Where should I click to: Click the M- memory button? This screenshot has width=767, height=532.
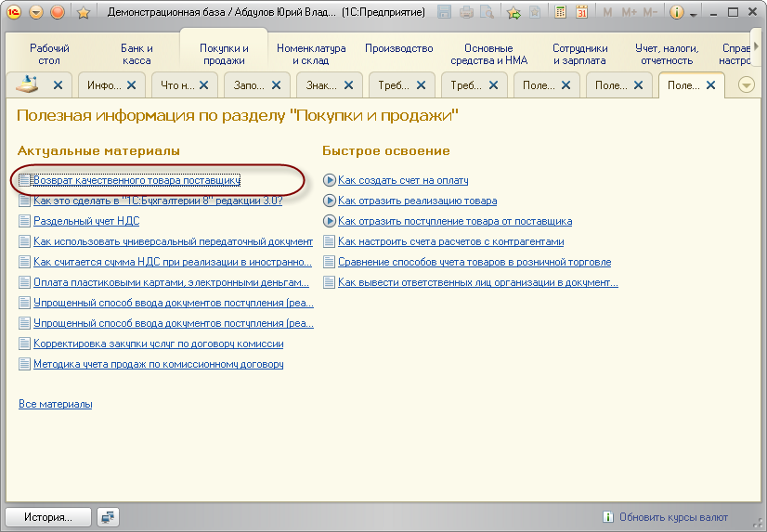pos(650,12)
